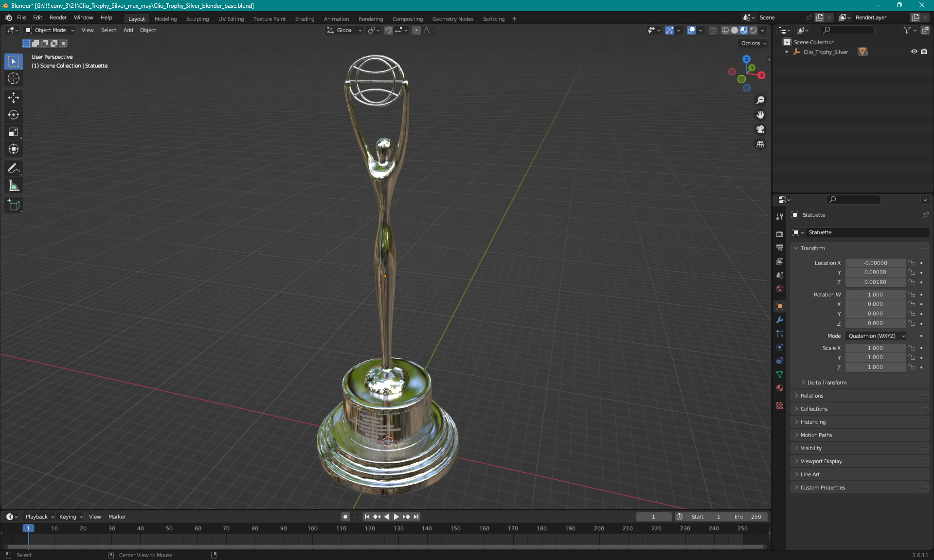Image resolution: width=934 pixels, height=560 pixels.
Task: Click the pan hand icon in viewport
Action: [760, 115]
